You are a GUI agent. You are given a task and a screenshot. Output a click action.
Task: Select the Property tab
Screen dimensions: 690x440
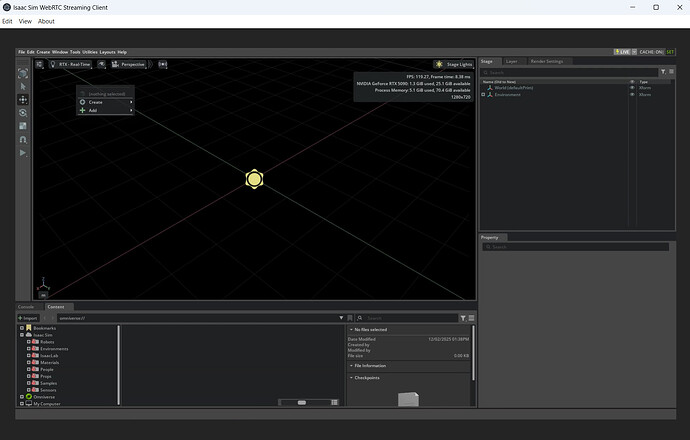tap(489, 237)
